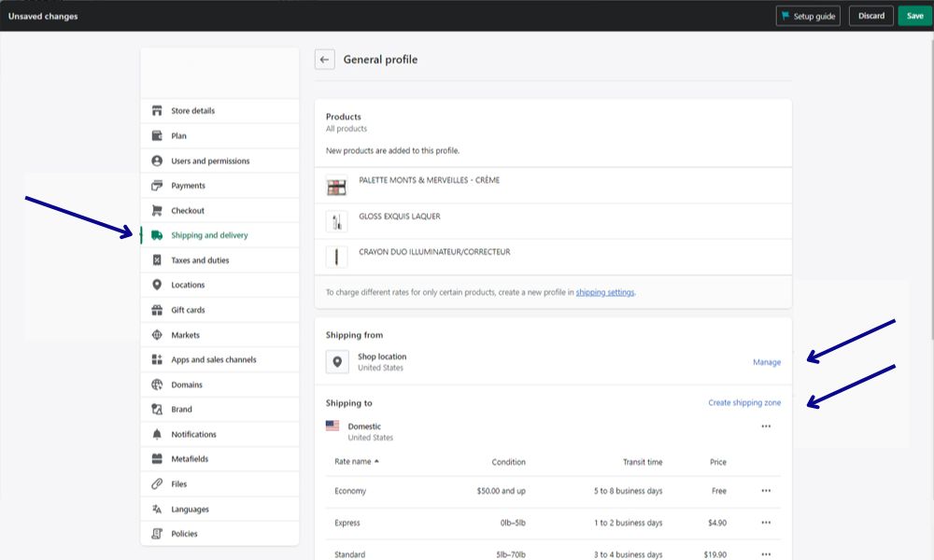Select Shipping and delivery menu item
Screen dimensions: 934x560
point(219,235)
